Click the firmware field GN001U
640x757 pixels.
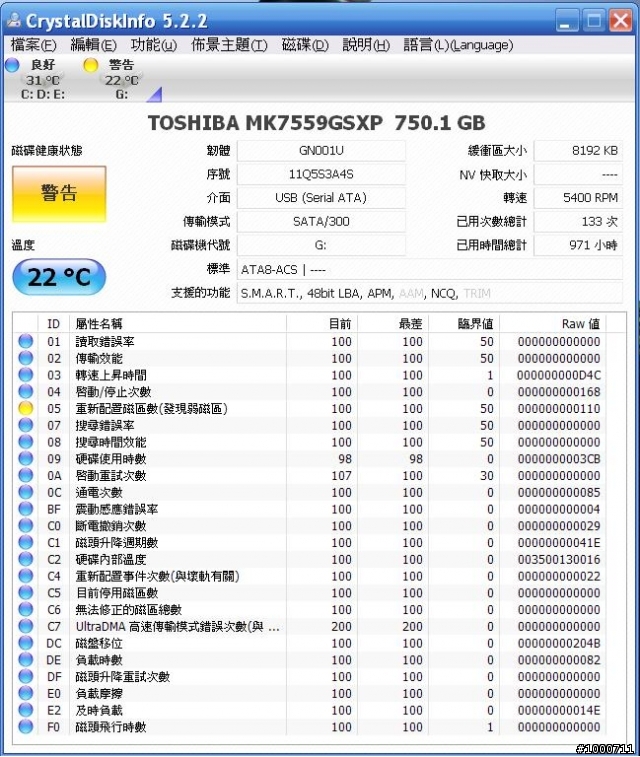tap(321, 151)
